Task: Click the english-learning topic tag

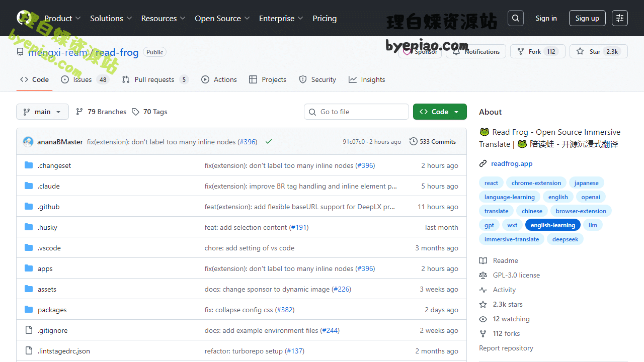Action: [x=553, y=225]
